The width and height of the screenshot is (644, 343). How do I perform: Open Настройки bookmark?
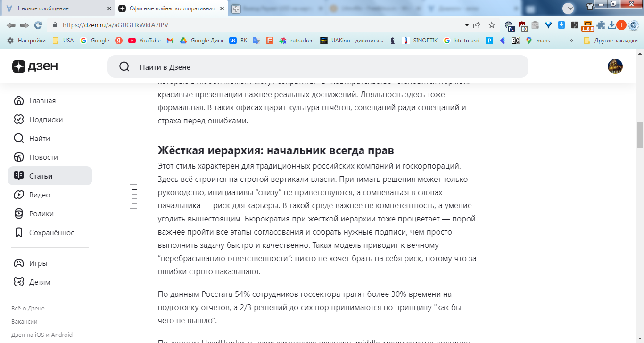pyautogui.click(x=27, y=41)
